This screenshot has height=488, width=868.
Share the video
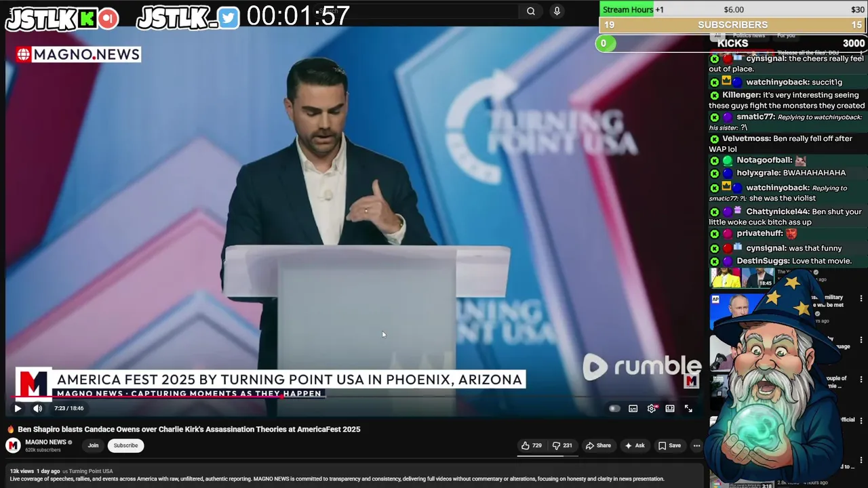pos(598,445)
